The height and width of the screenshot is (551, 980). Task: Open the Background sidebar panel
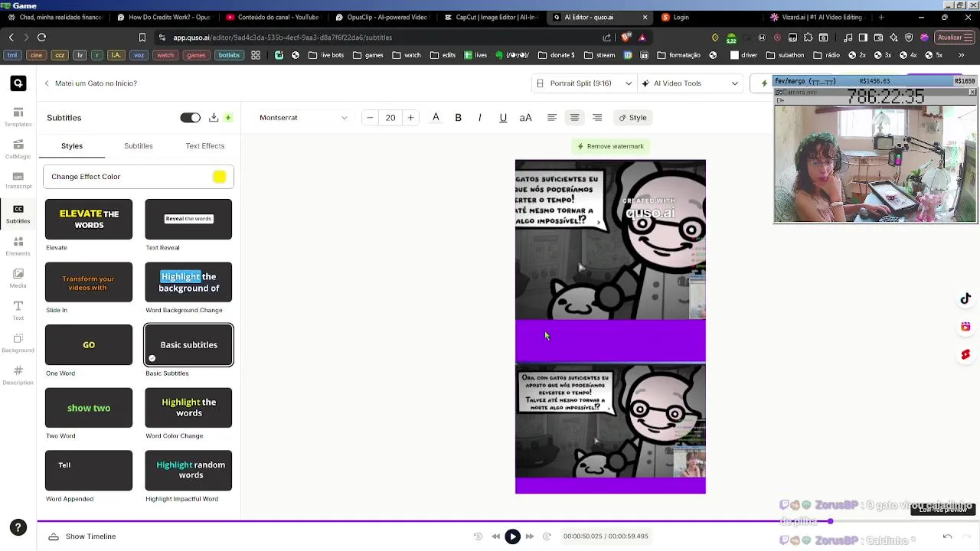click(x=18, y=343)
